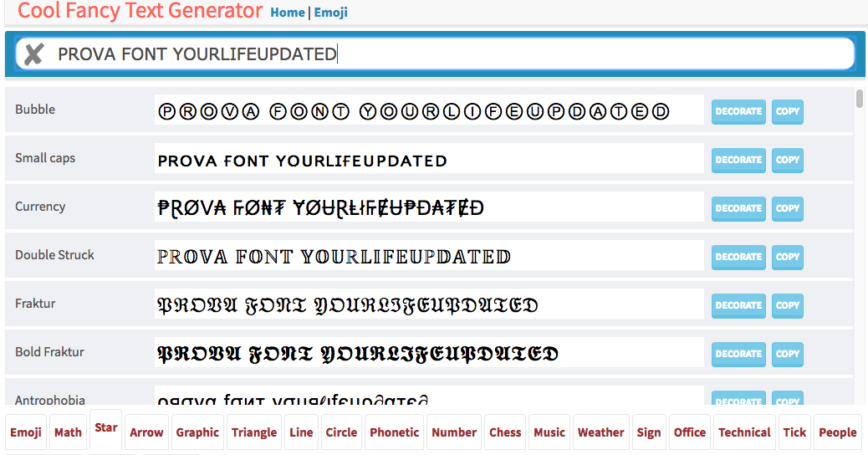Decorate the Fraktur style text
Image resolution: width=868 pixels, height=455 pixels.
(738, 305)
